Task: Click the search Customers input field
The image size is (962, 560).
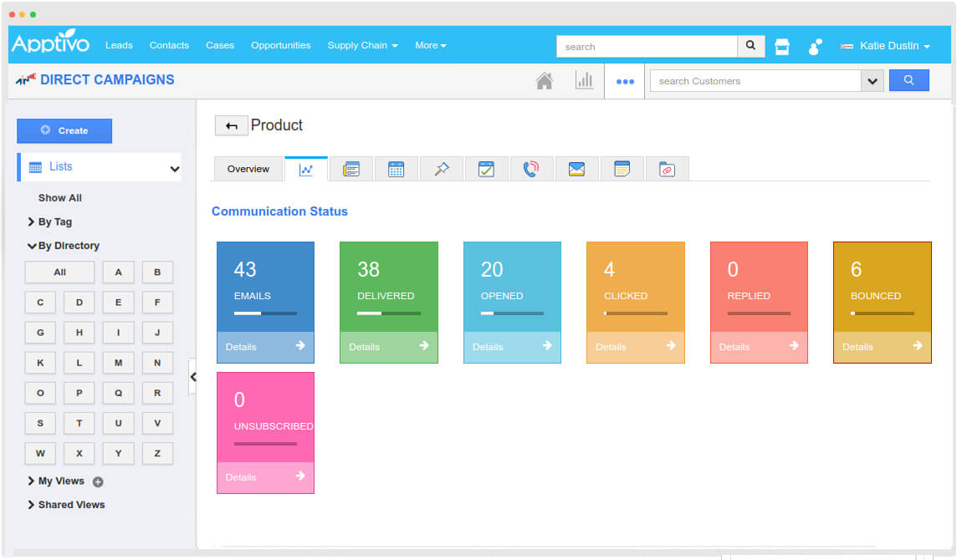Action: pos(755,81)
